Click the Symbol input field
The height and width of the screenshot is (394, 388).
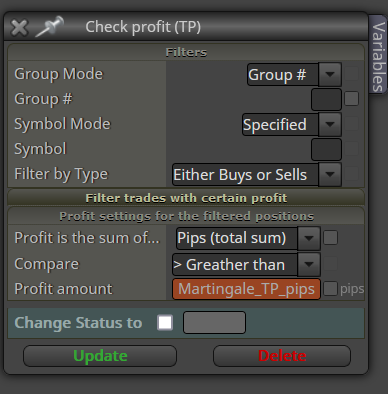(326, 149)
